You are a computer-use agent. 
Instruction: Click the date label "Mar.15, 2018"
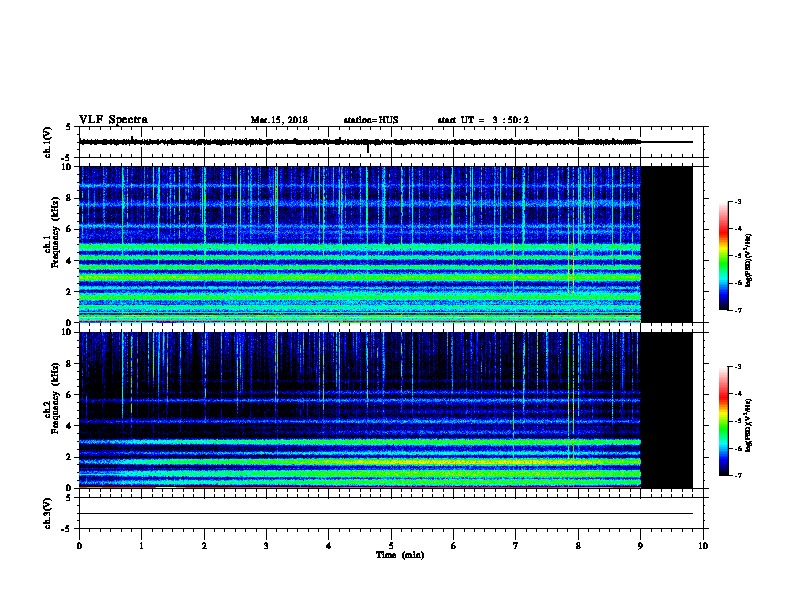point(279,120)
